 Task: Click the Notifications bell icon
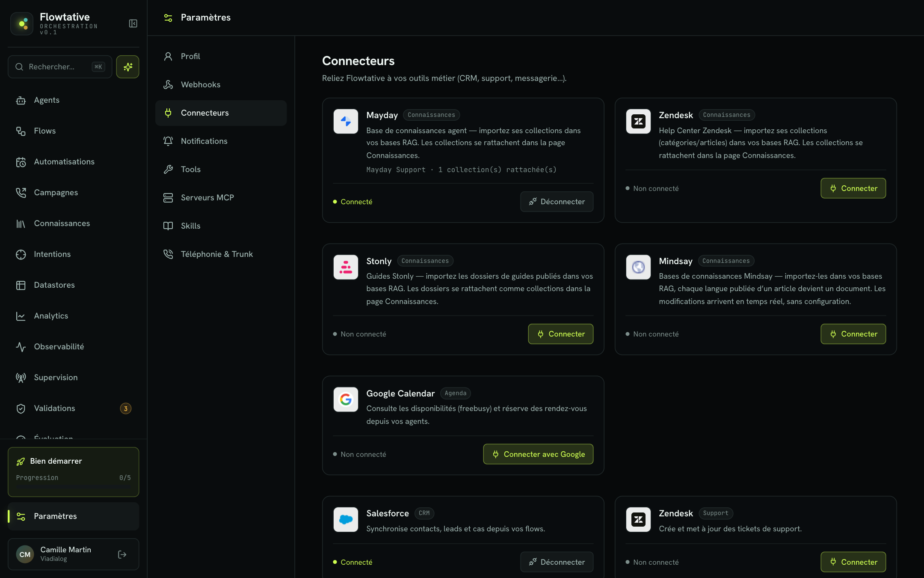click(x=168, y=141)
